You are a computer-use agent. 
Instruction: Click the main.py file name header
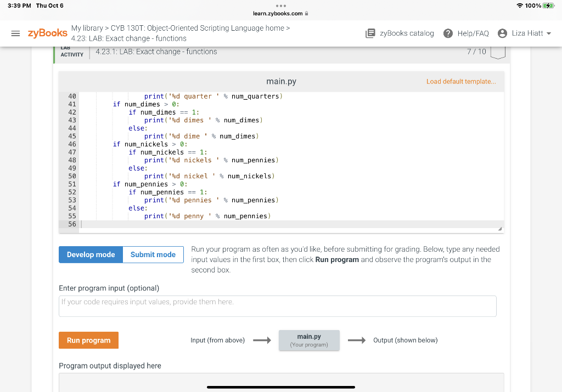click(282, 81)
